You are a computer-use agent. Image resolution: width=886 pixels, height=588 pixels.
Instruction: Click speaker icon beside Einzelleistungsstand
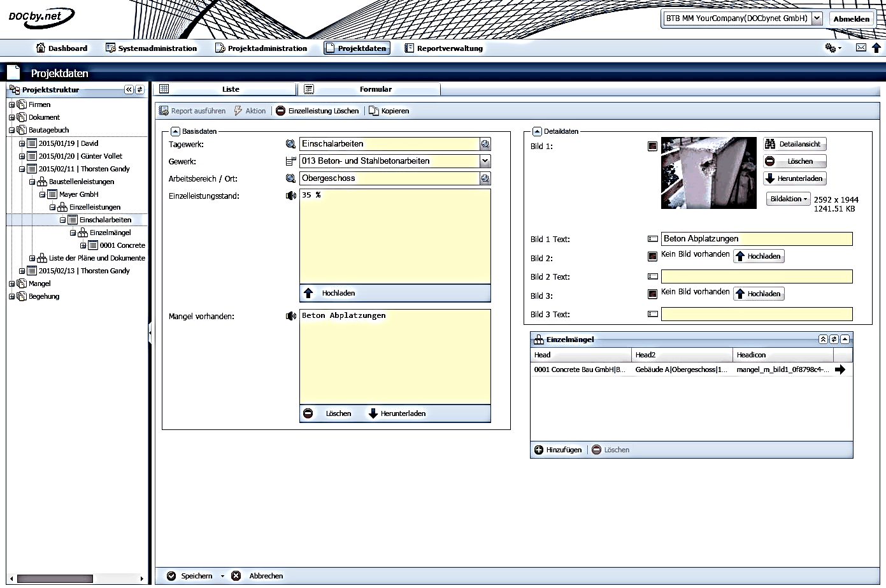[x=291, y=196]
